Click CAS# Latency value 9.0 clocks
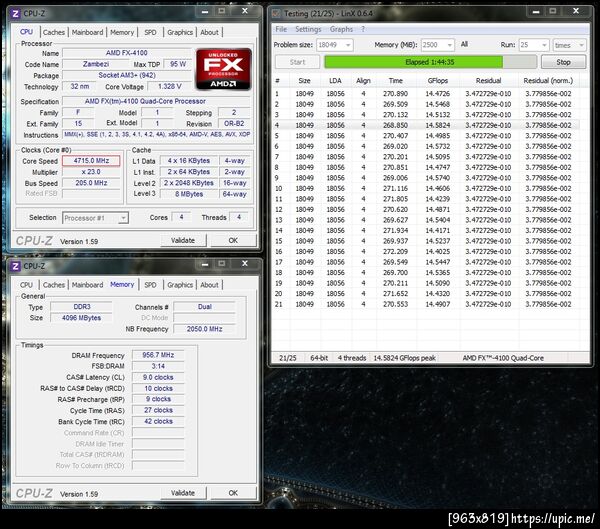The image size is (600, 529). coord(158,377)
